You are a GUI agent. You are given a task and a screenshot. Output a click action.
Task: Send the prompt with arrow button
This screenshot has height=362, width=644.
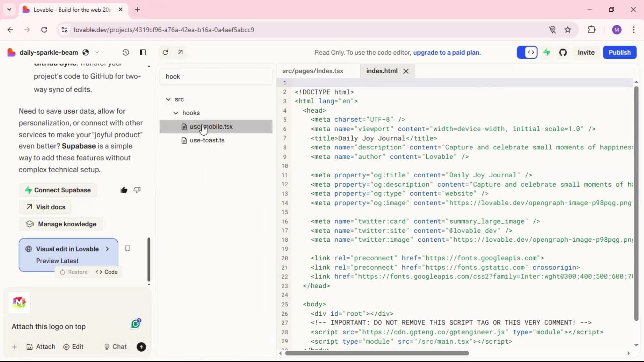pos(141,347)
